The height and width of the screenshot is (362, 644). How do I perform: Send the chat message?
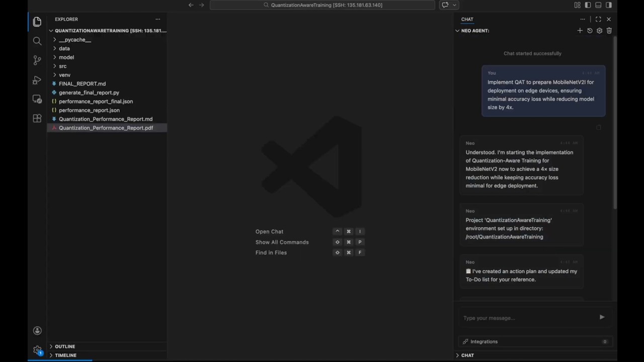point(602,317)
